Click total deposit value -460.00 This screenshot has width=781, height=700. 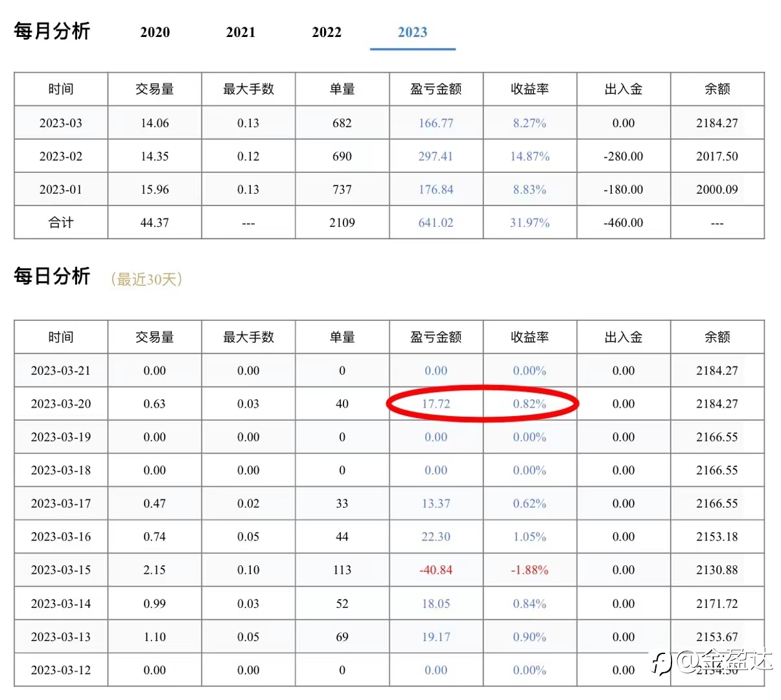pyautogui.click(x=624, y=223)
